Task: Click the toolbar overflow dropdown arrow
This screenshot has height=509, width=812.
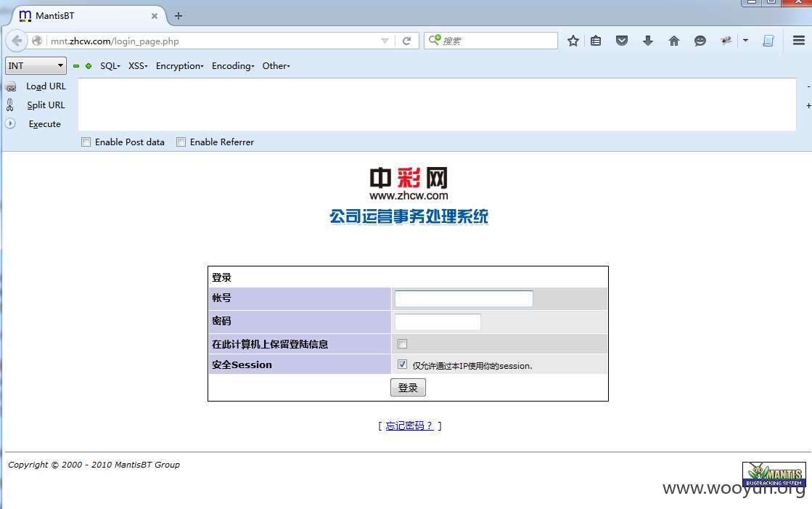Action: [x=746, y=41]
